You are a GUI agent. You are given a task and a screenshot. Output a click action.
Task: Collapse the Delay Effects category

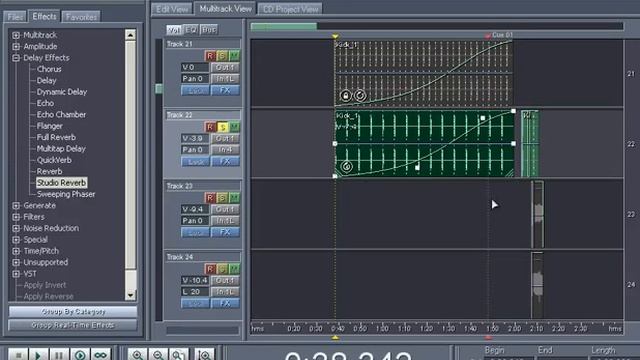tap(16, 58)
